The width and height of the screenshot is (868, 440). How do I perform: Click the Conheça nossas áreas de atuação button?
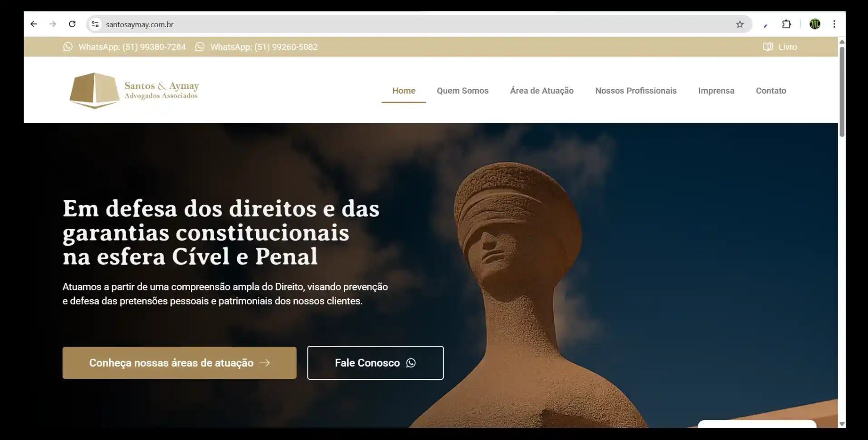[x=179, y=363]
